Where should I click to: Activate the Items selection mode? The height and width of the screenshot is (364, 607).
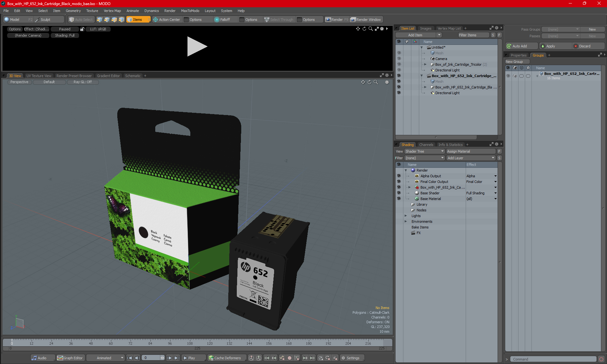tap(138, 20)
